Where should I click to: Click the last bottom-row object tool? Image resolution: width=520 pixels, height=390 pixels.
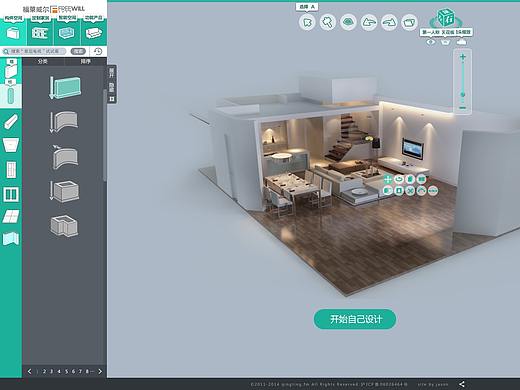[433, 191]
